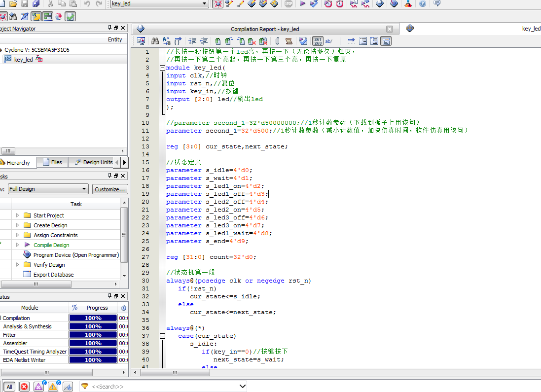Start compilation with the purple play icon
The height and width of the screenshot is (392, 541).
tap(303, 4)
